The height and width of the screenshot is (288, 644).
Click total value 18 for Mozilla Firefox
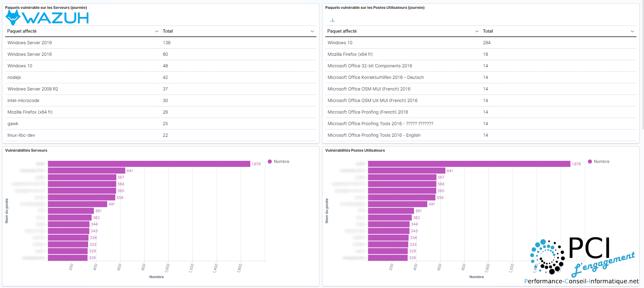485,54
